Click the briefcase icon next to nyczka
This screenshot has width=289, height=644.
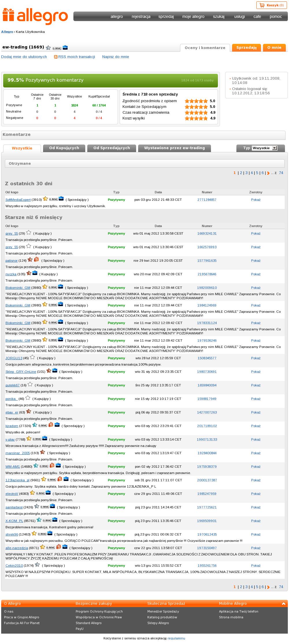35,273
